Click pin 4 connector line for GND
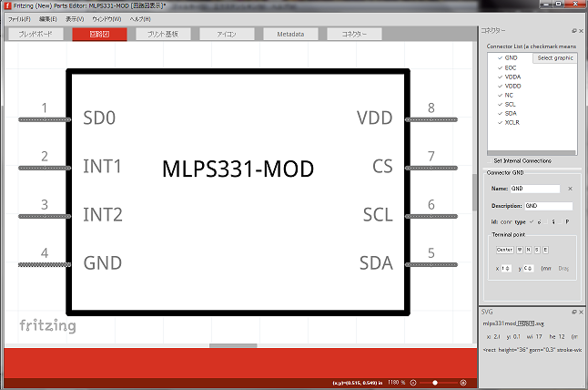588x390 pixels. [x=45, y=264]
